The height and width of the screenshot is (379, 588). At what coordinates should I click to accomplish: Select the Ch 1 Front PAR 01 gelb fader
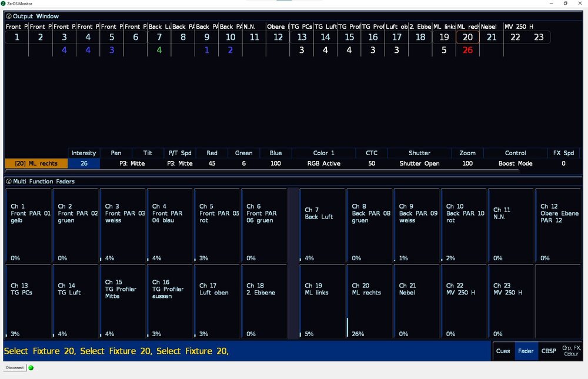pyautogui.click(x=28, y=226)
